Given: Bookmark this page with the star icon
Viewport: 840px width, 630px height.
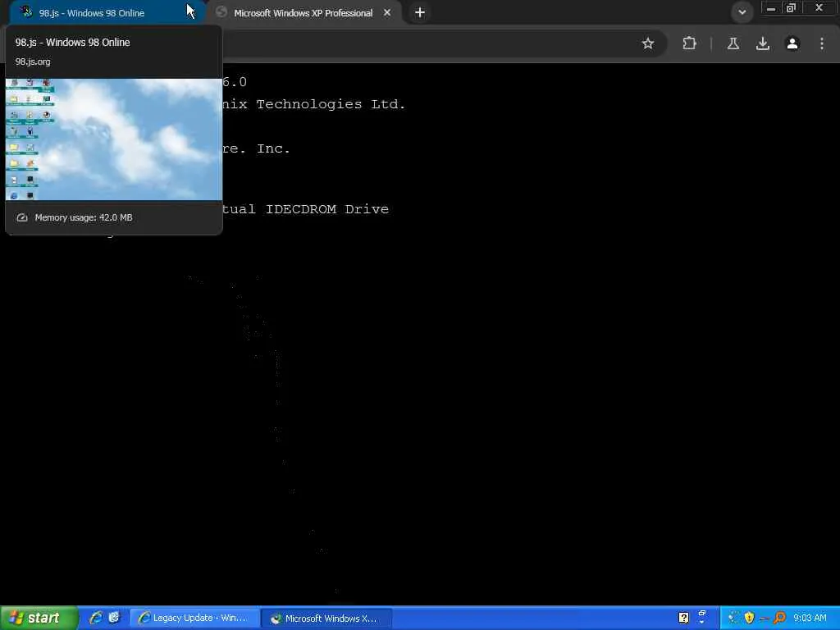Looking at the screenshot, I should [648, 43].
